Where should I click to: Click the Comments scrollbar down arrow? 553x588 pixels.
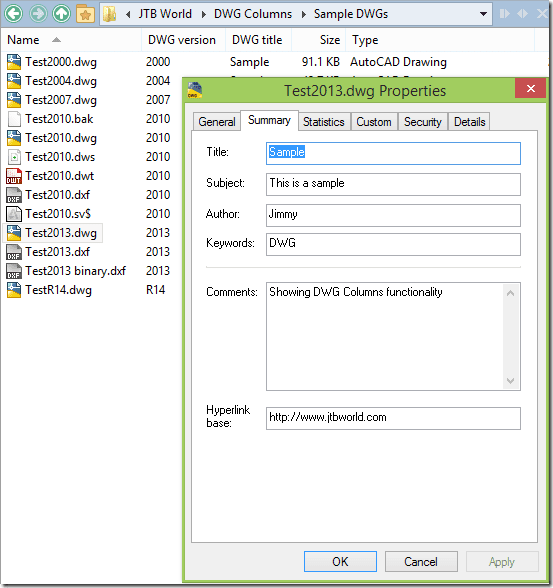pos(510,381)
